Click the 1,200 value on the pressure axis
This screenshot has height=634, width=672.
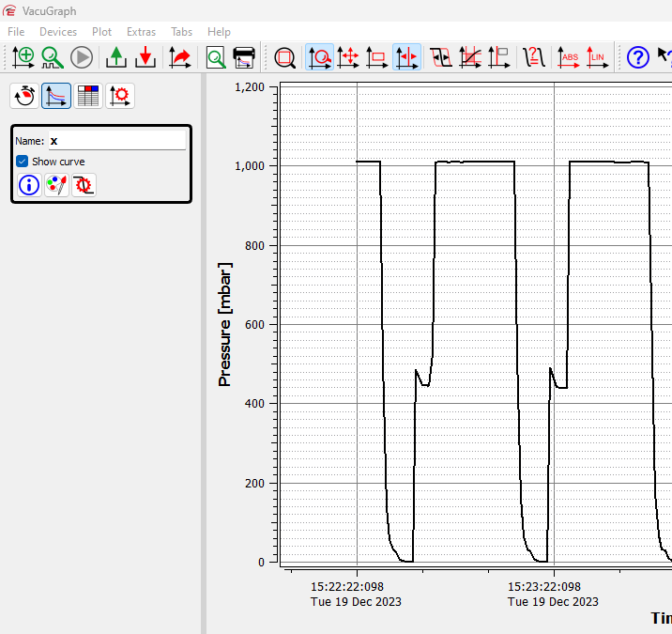point(250,87)
